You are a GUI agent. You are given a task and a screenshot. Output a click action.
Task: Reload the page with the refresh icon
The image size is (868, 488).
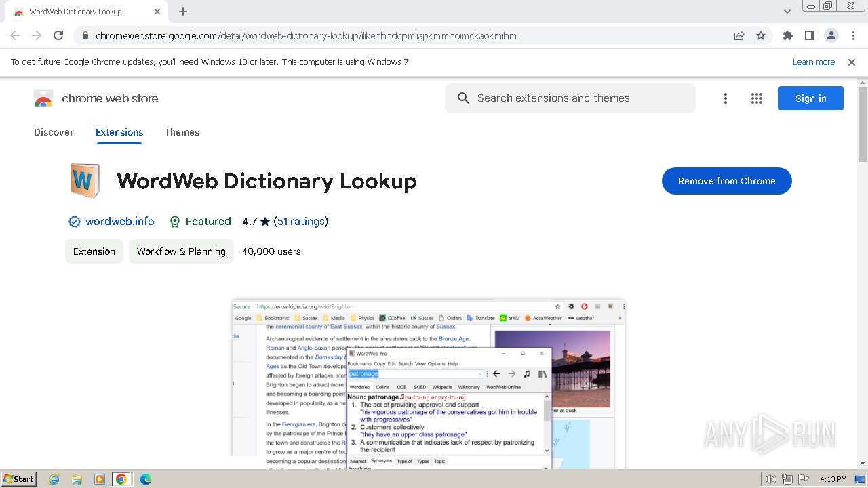pos(58,36)
